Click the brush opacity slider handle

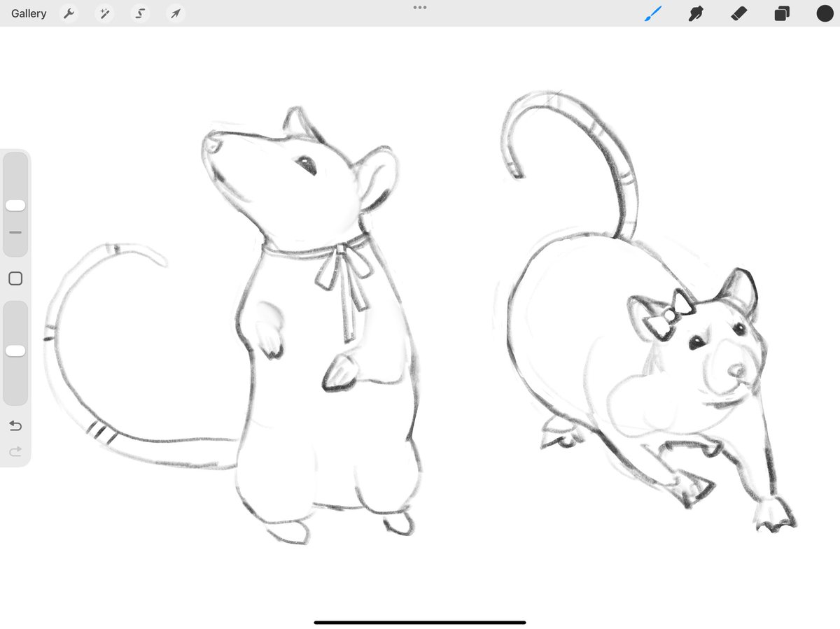click(15, 351)
